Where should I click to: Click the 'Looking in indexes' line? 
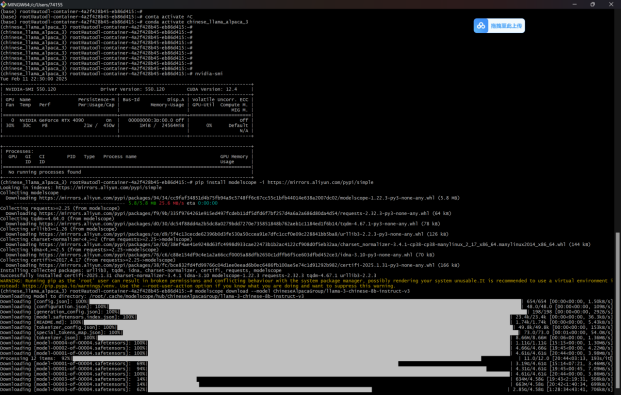81,187
